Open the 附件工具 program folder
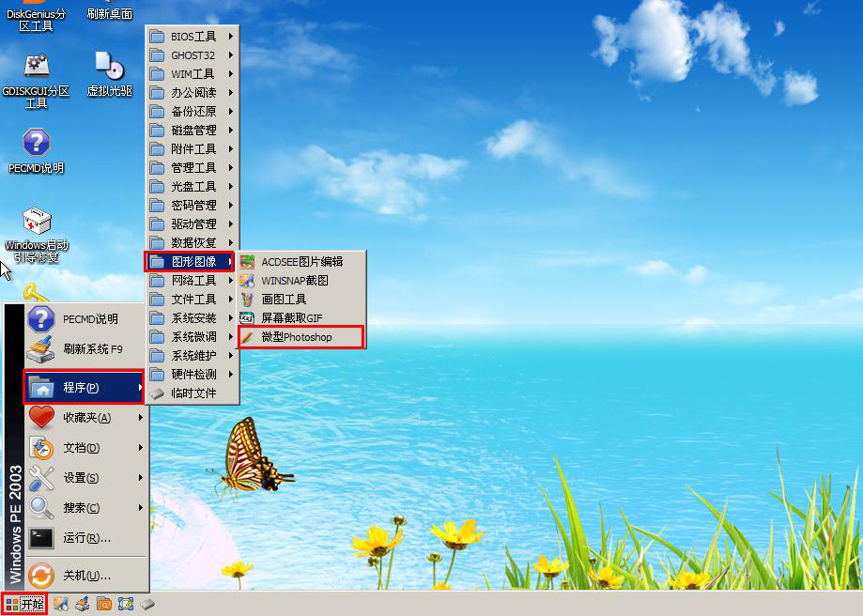Screen dimensions: 863x616 click(193, 148)
